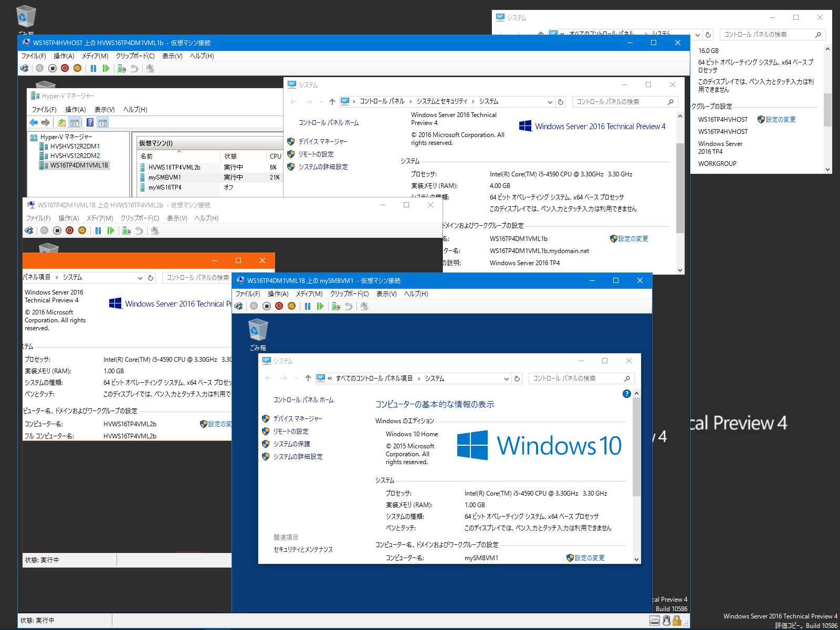The width and height of the screenshot is (840, 630).
Task: Click 状態 column header in VM list
Action: (x=244, y=156)
